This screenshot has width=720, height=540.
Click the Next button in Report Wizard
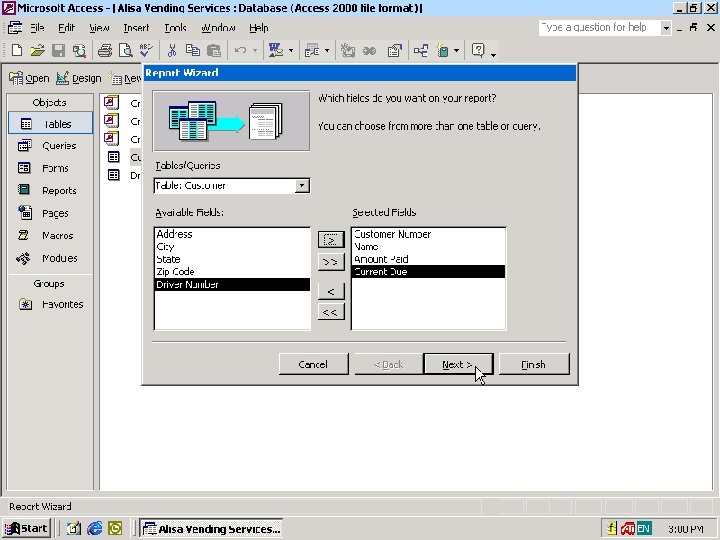tap(458, 364)
